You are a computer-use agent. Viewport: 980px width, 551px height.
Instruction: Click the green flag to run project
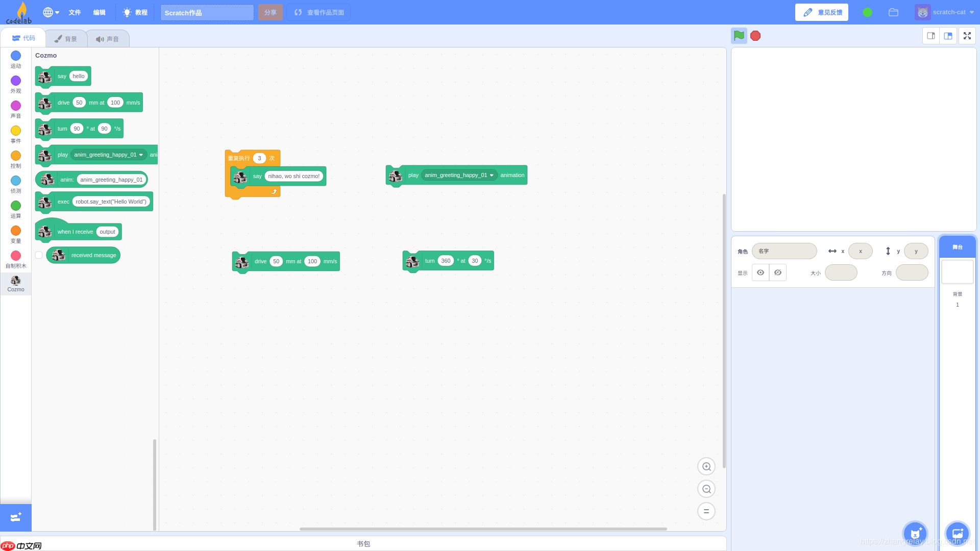[x=739, y=36]
